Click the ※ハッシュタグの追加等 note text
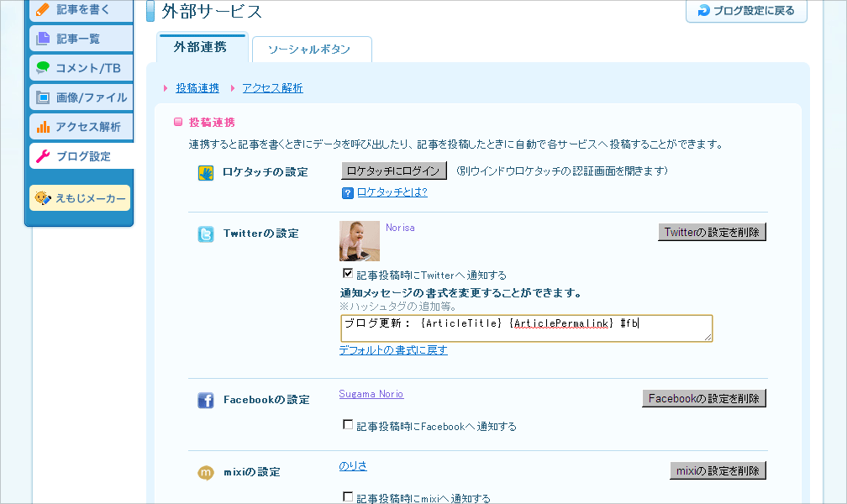Image resolution: width=847 pixels, height=504 pixels. (x=399, y=307)
